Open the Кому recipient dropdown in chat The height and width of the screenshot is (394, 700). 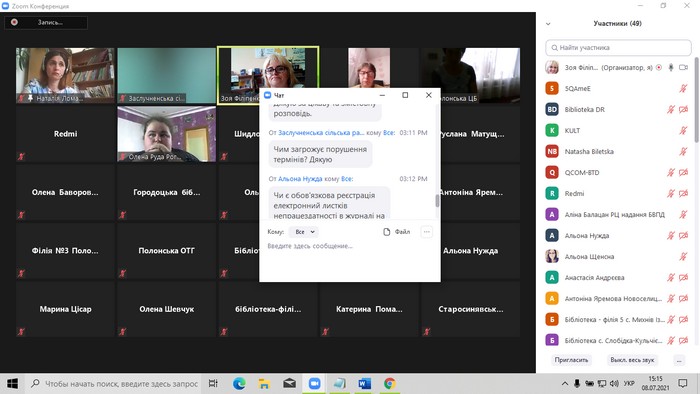[304, 232]
